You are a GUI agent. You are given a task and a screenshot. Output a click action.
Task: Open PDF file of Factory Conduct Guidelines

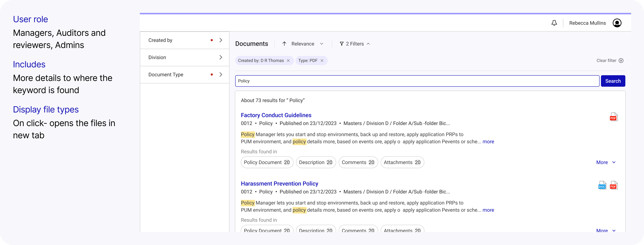coord(614,117)
